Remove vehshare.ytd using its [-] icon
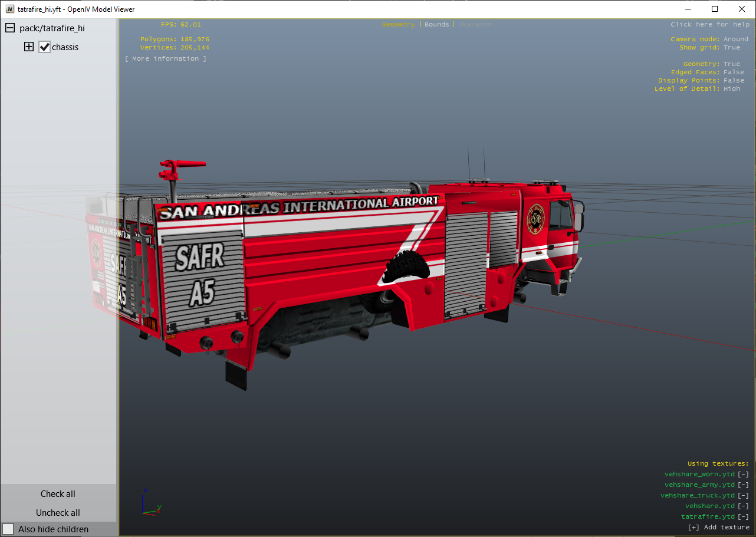The width and height of the screenshot is (756, 537). (743, 506)
